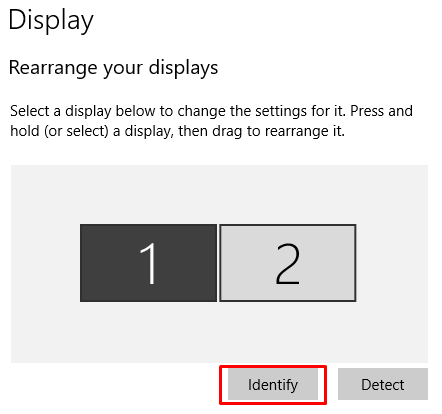This screenshot has height=414, width=442.
Task: Click the Display page heading
Action: (x=51, y=20)
